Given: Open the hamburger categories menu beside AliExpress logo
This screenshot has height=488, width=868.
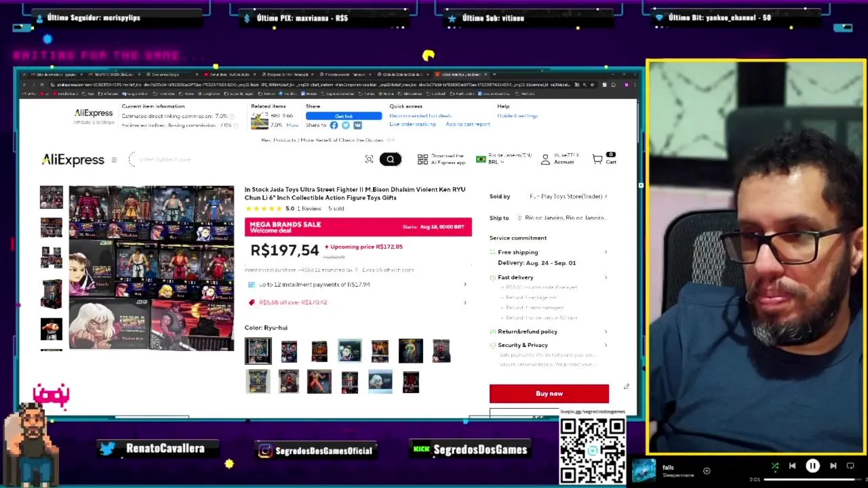Looking at the screenshot, I should pos(114,160).
